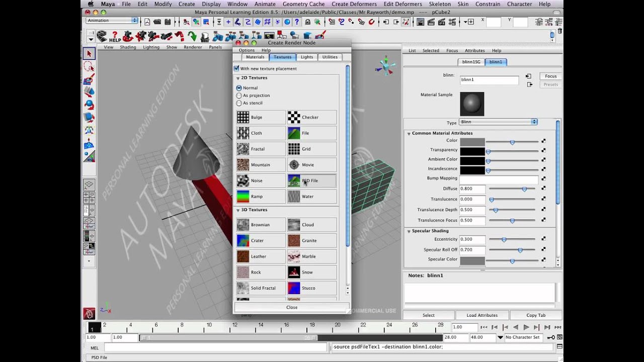This screenshot has height=362, width=644.
Task: Click the Save Scene icon
Action: (168, 22)
